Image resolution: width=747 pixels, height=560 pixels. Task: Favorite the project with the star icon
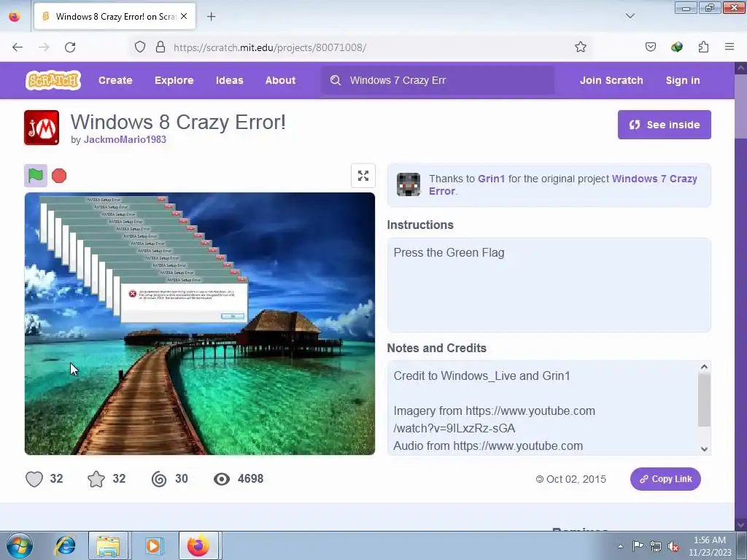click(x=96, y=478)
